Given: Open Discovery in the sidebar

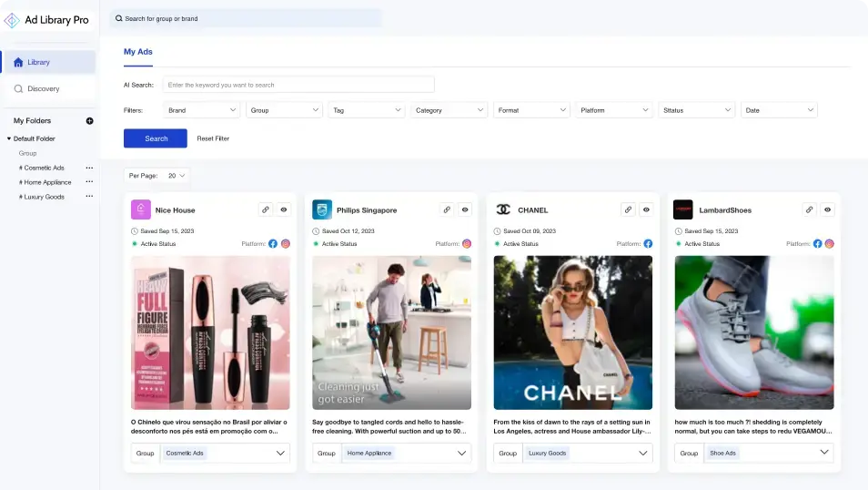Looking at the screenshot, I should pos(43,88).
